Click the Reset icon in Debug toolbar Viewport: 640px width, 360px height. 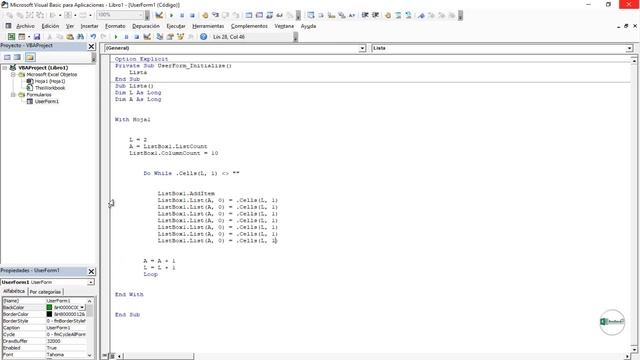pos(192,15)
